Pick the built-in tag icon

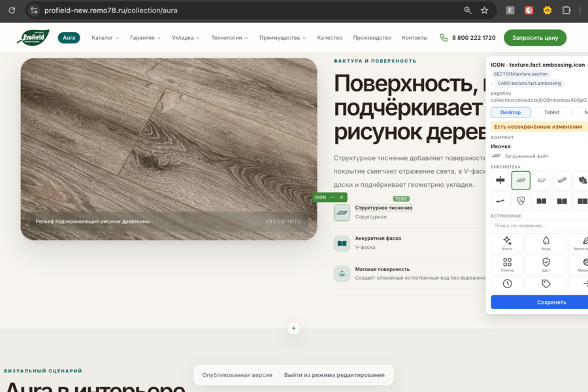tap(546, 283)
